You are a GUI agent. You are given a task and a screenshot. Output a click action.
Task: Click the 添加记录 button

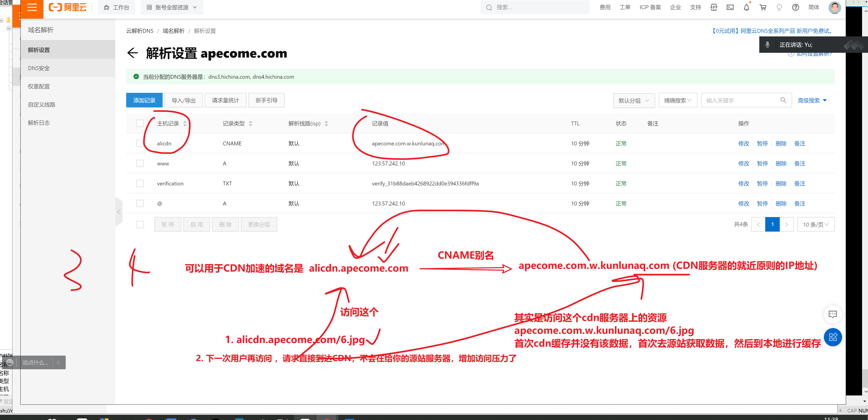pos(144,100)
